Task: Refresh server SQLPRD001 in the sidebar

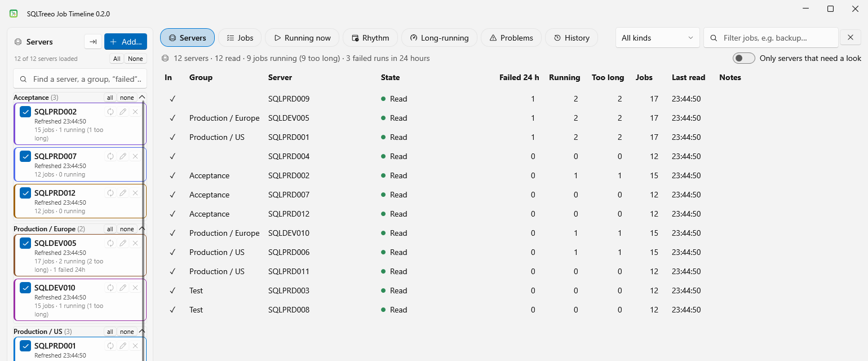Action: (x=110, y=346)
